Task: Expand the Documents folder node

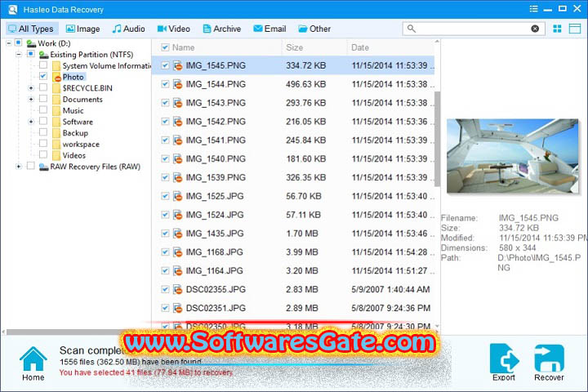Action: (31, 100)
